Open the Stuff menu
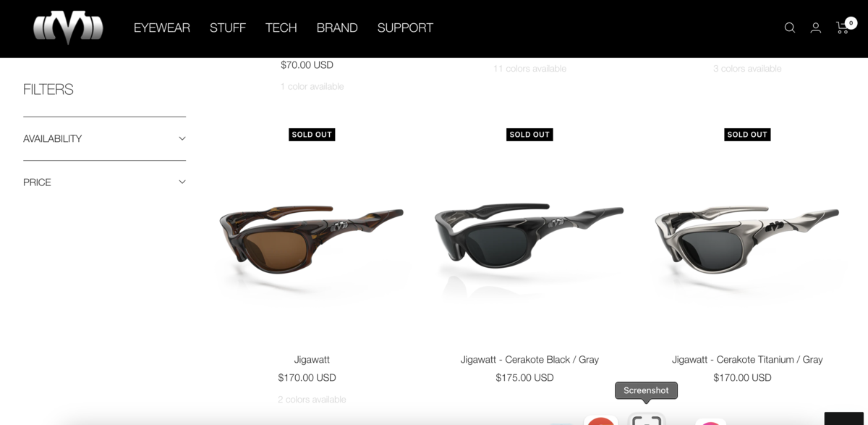The height and width of the screenshot is (425, 868). (228, 28)
